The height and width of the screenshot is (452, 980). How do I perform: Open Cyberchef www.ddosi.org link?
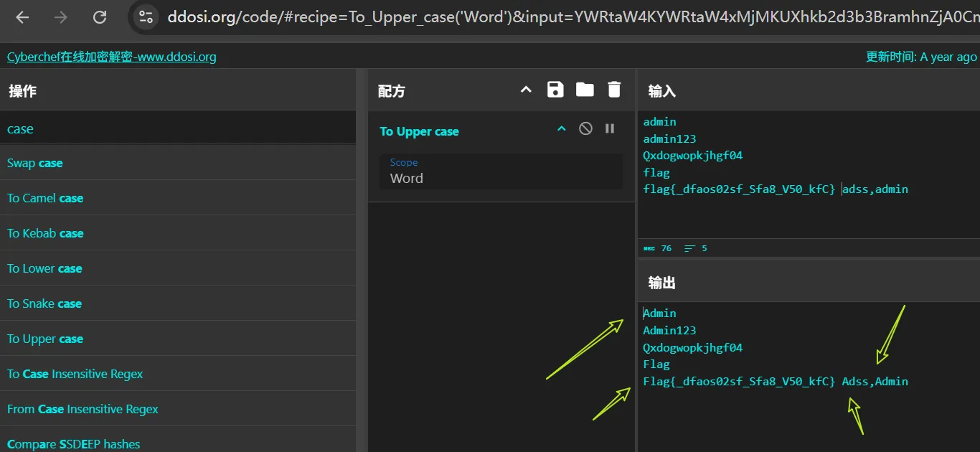coord(111,57)
